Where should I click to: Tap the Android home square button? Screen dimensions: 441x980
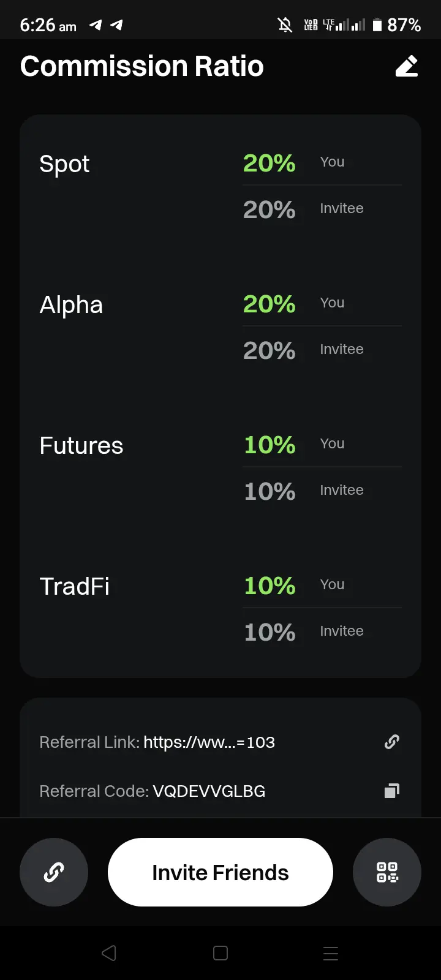tap(221, 953)
